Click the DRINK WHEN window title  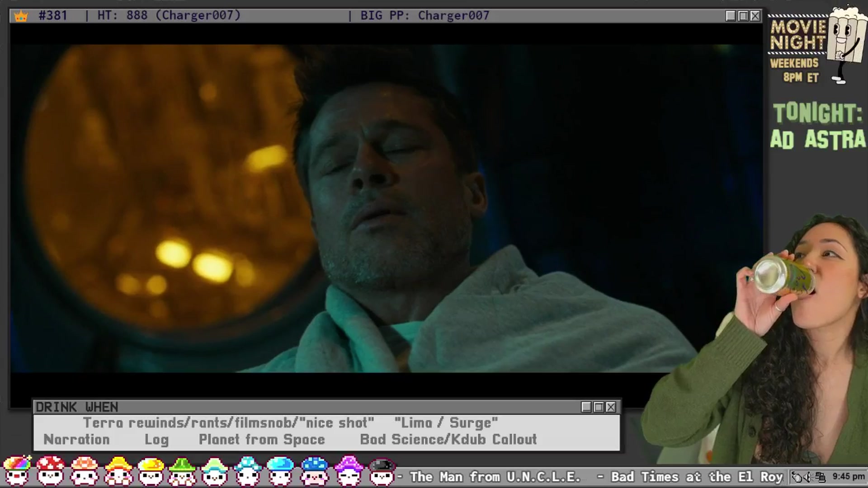pyautogui.click(x=77, y=407)
